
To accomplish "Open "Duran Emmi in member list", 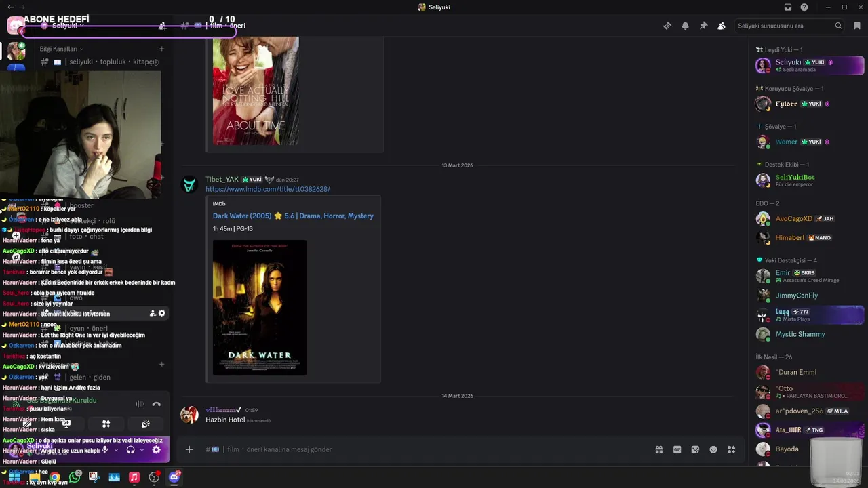I will pos(809,372).
